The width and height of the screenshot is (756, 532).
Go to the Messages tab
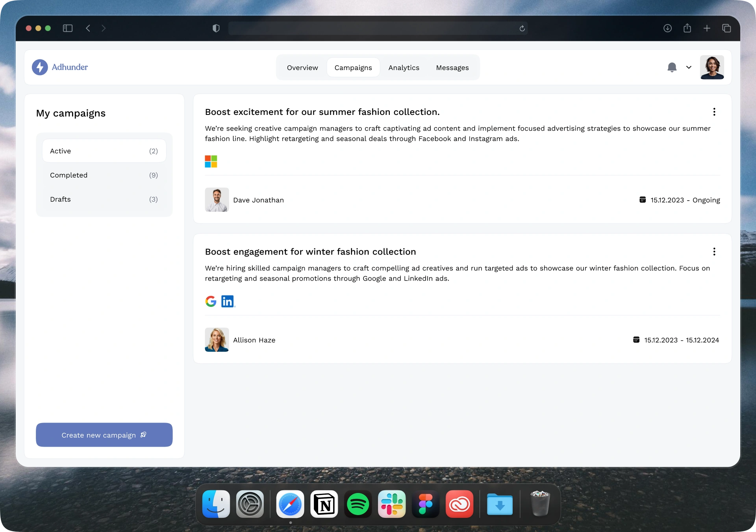pyautogui.click(x=452, y=68)
